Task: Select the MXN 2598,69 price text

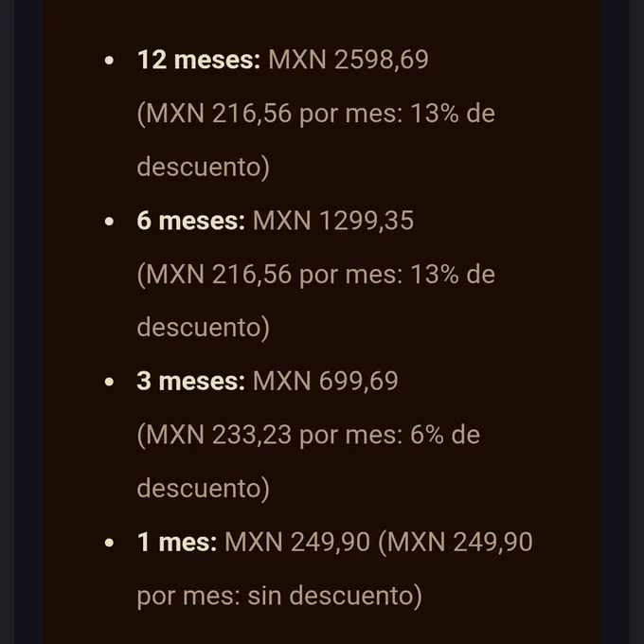Action: coord(349,60)
